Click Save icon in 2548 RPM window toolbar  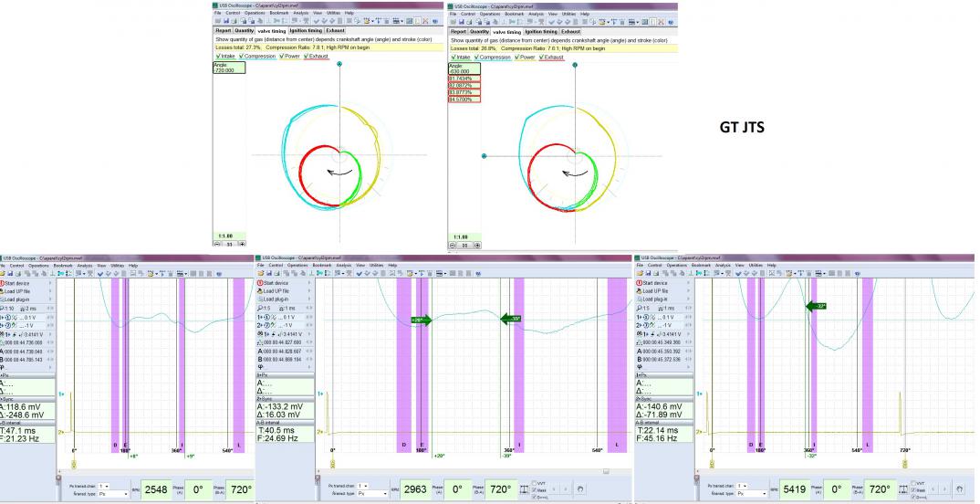click(10, 273)
